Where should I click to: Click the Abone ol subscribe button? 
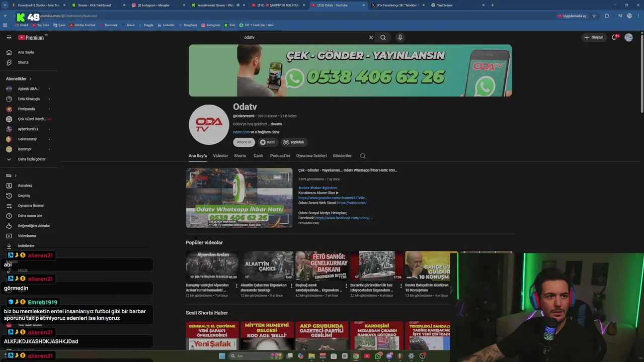pos(244,142)
